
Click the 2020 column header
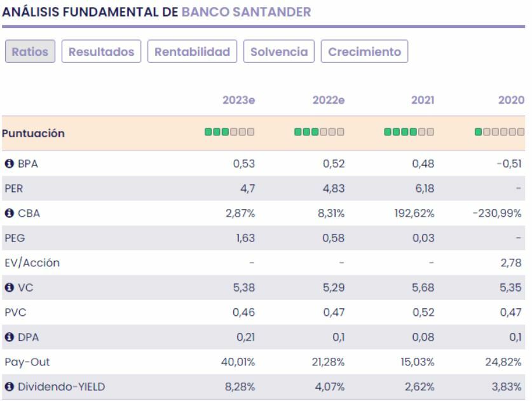tap(512, 100)
